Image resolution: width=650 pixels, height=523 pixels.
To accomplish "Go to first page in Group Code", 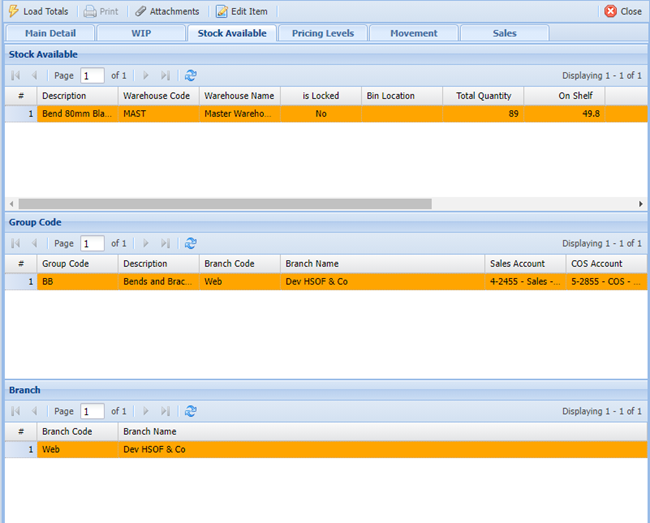I will point(16,243).
